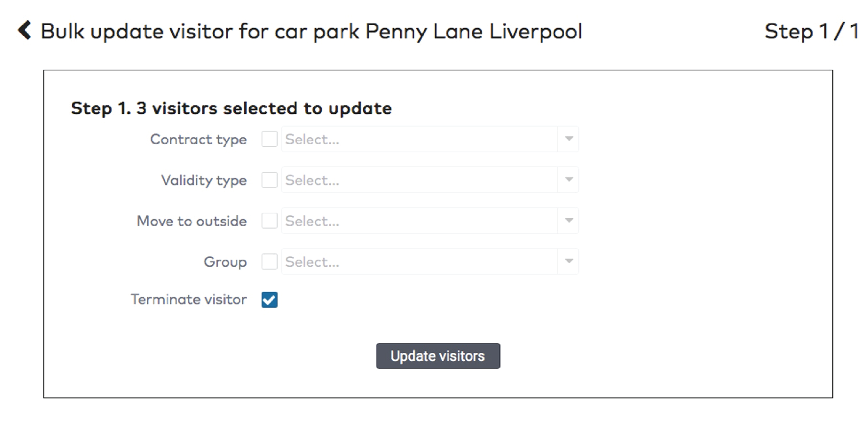
Task: Uncheck the Terminate visitor checkbox
Action: click(x=269, y=299)
